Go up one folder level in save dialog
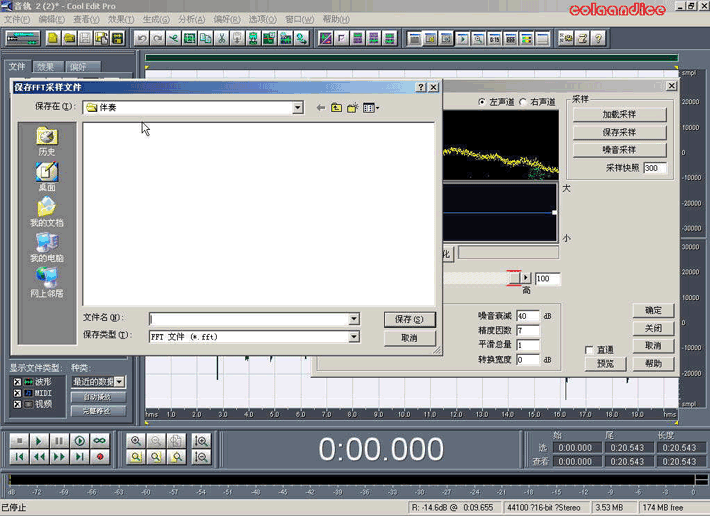710x516 pixels. click(x=336, y=108)
